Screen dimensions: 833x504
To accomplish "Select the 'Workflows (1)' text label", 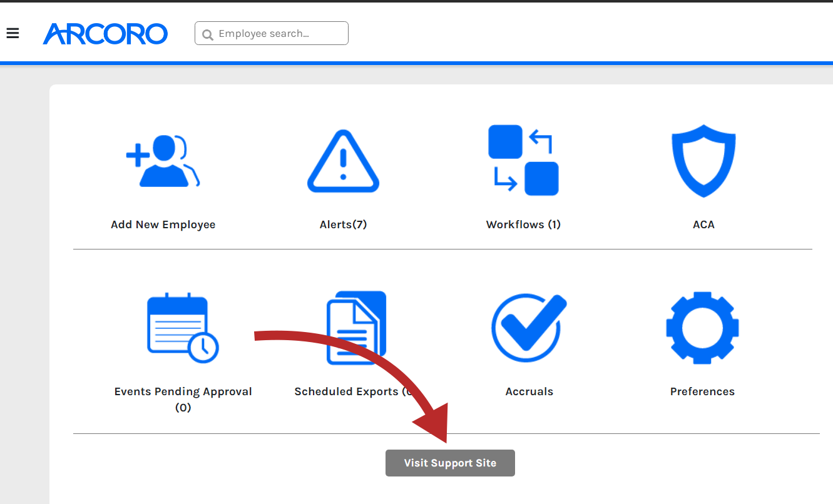I will (523, 224).
